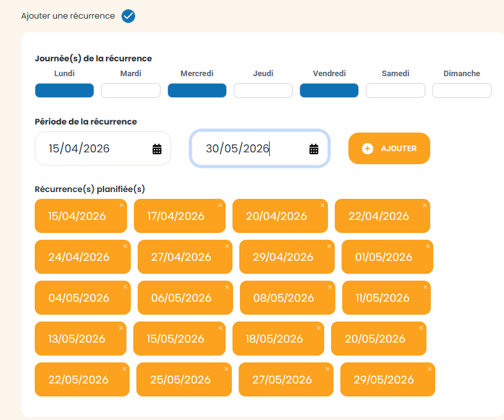Image resolution: width=504 pixels, height=420 pixels.
Task: Click the orange AJOUTER button
Action: (x=389, y=149)
